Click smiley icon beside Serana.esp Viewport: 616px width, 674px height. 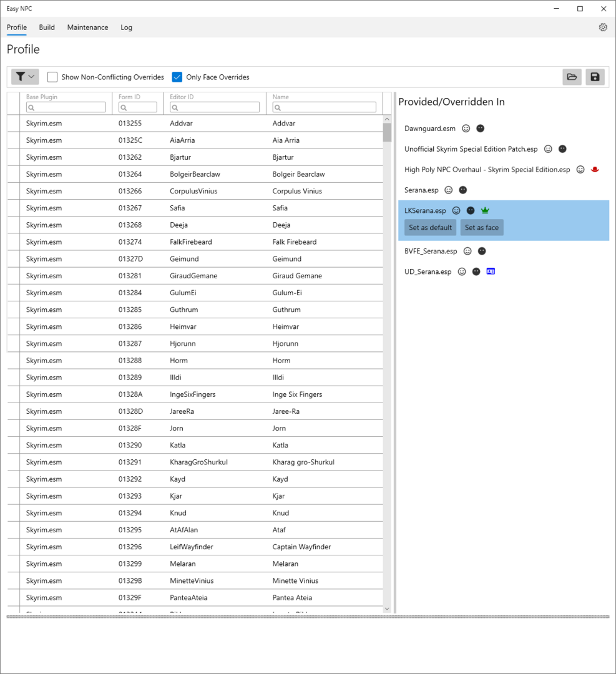pyautogui.click(x=448, y=190)
